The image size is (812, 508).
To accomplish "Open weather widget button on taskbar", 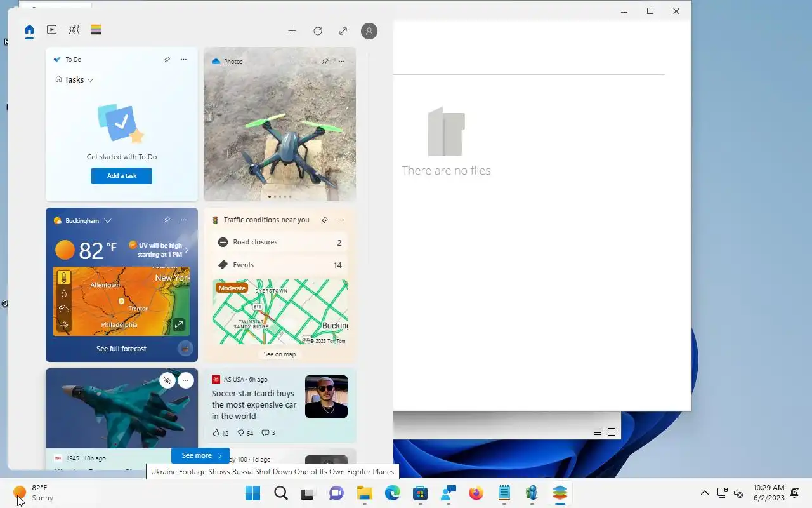I will coord(33,493).
